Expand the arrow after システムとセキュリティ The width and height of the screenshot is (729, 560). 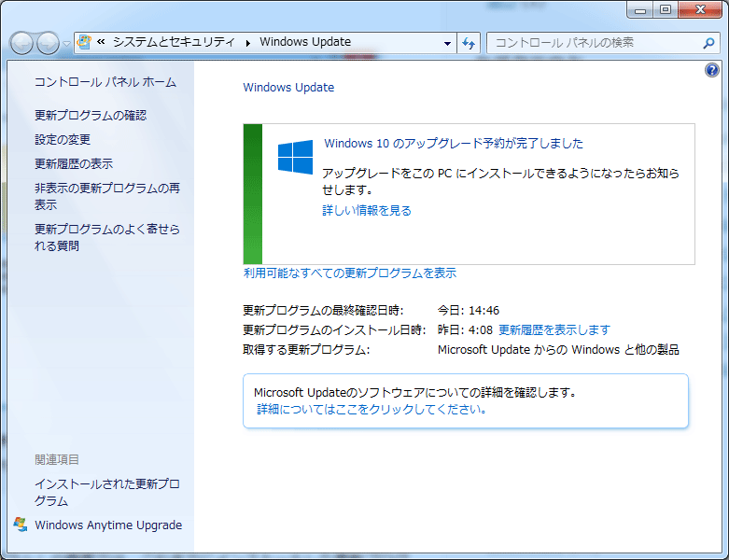(x=247, y=43)
